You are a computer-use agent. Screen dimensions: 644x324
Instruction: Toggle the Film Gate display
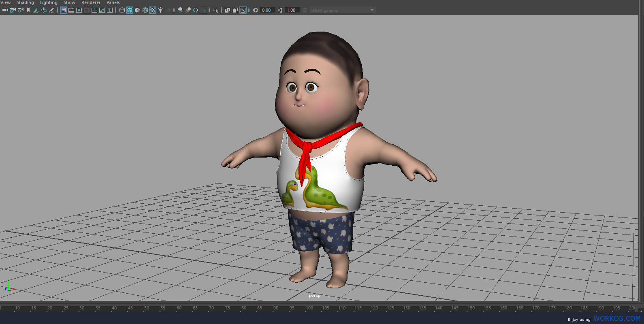pyautogui.click(x=71, y=10)
